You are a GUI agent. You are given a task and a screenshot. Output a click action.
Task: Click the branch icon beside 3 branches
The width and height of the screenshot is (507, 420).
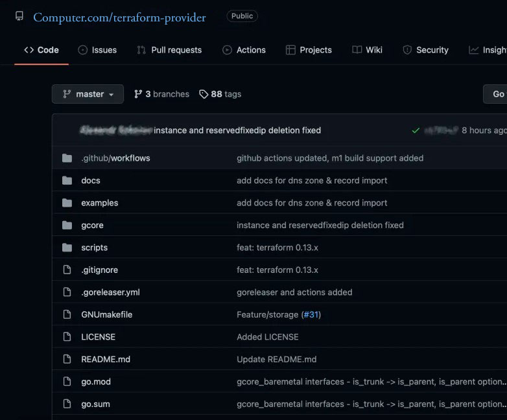click(x=138, y=94)
